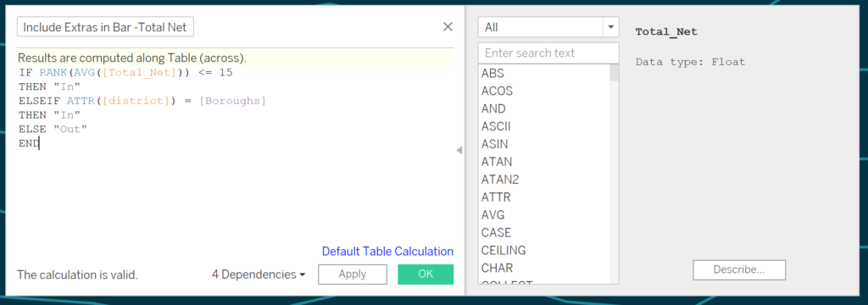Focus the function search text field
Screen dimensions: 868x305
click(x=548, y=53)
